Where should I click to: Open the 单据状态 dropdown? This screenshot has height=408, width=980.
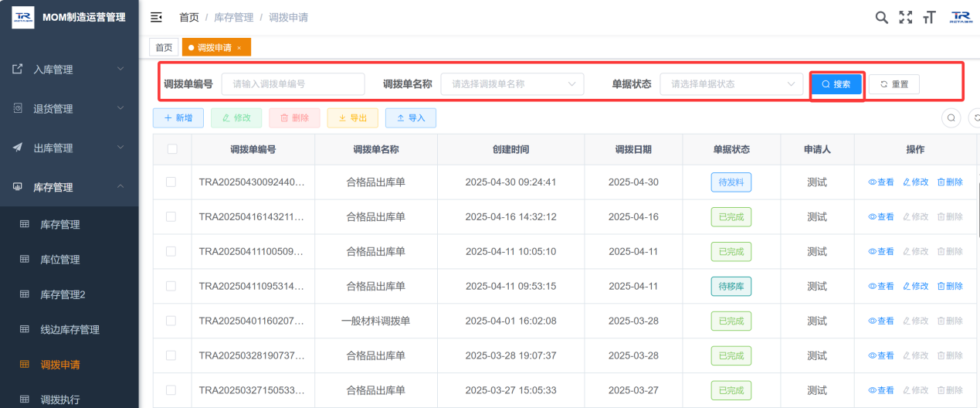tap(731, 84)
